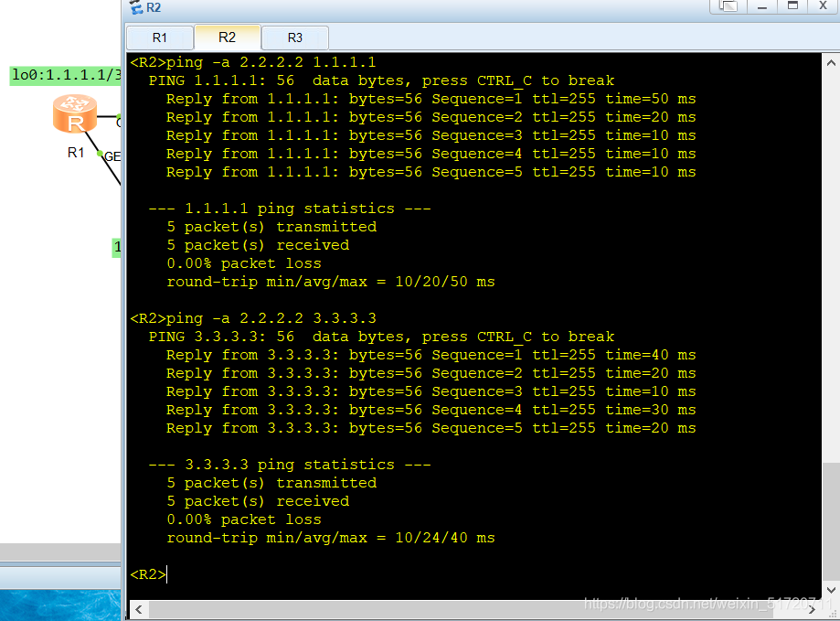Viewport: 840px width, 621px height.
Task: Click the lo0:1.1.1.1 label in topology
Action: (x=66, y=75)
